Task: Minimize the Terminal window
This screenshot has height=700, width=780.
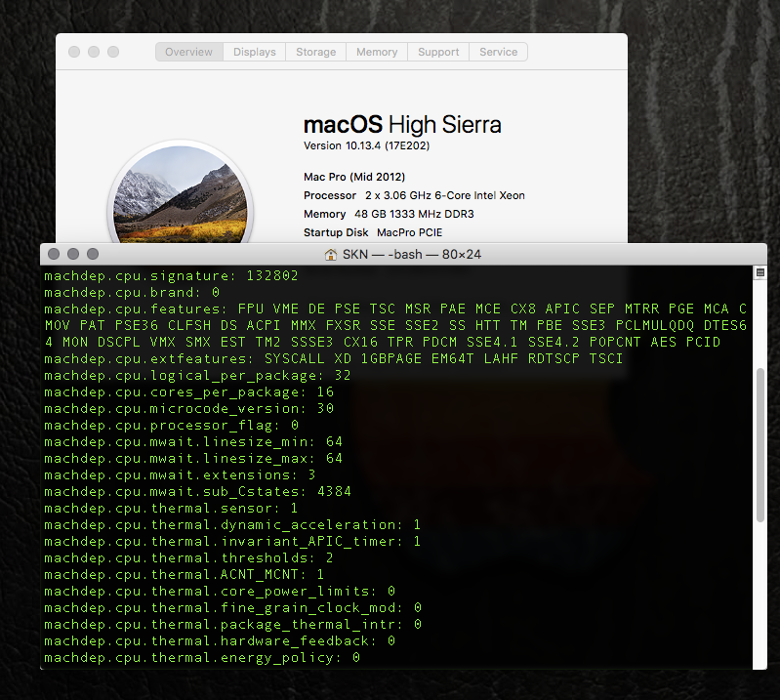Action: [x=73, y=254]
